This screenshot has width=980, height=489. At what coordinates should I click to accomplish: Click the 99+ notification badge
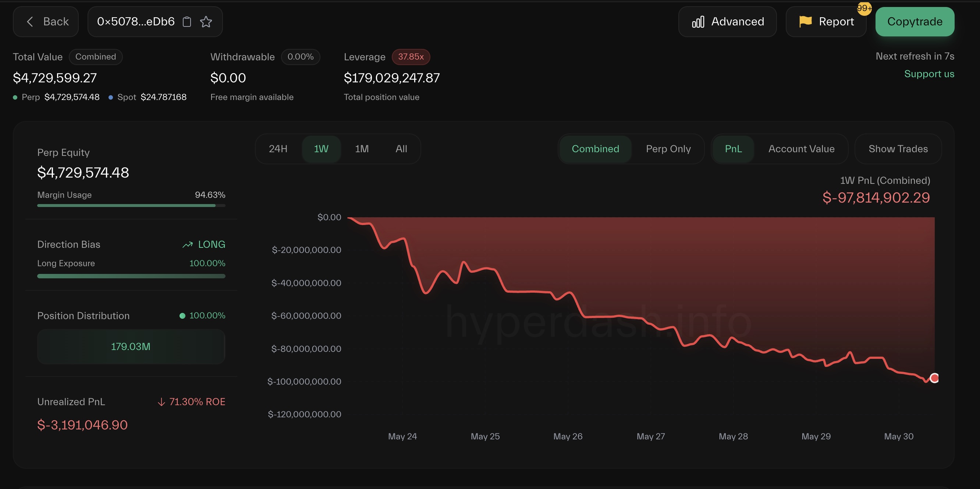864,8
